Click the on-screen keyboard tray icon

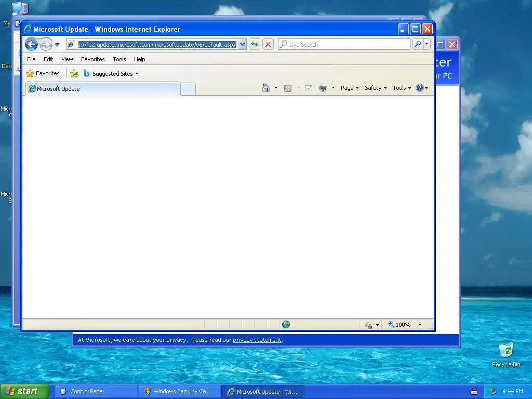474,392
